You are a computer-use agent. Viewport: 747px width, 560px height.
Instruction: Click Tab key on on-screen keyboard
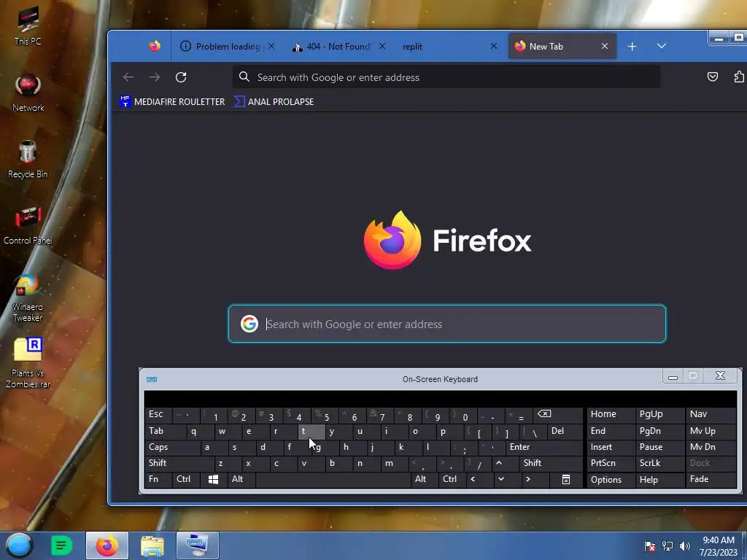click(165, 431)
